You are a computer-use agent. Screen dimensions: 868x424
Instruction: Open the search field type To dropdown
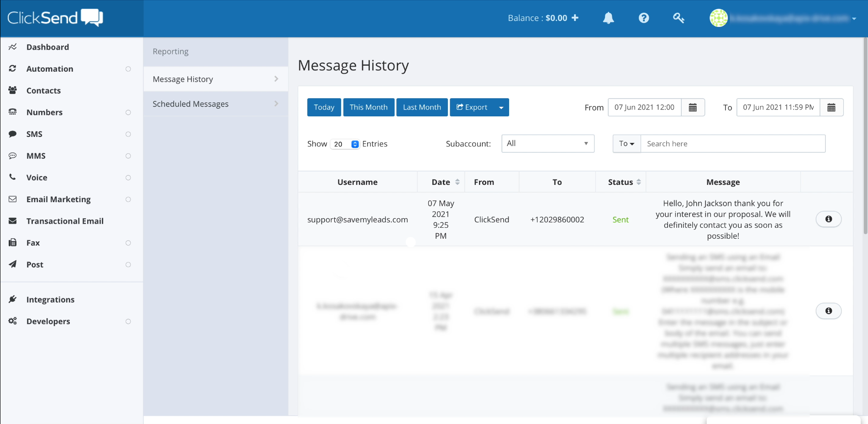627,143
